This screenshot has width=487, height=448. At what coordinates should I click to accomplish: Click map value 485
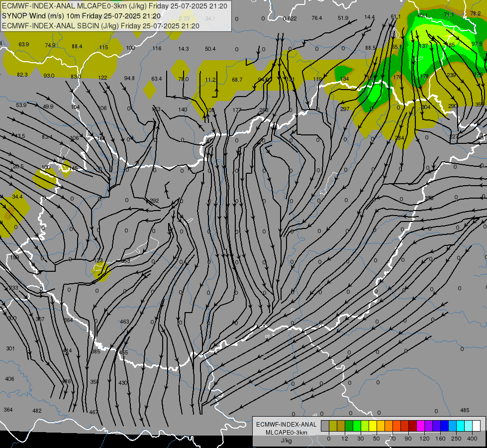click(465, 410)
